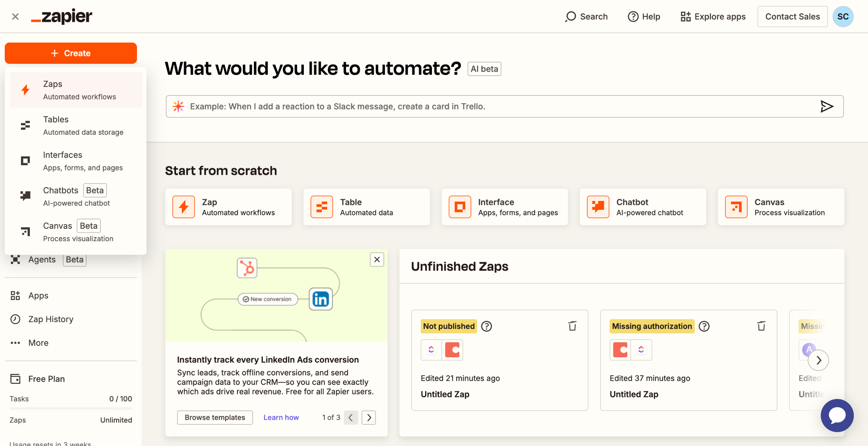Click help icon beside Not published label
Viewport: 868px width, 446px height.
[x=487, y=326]
